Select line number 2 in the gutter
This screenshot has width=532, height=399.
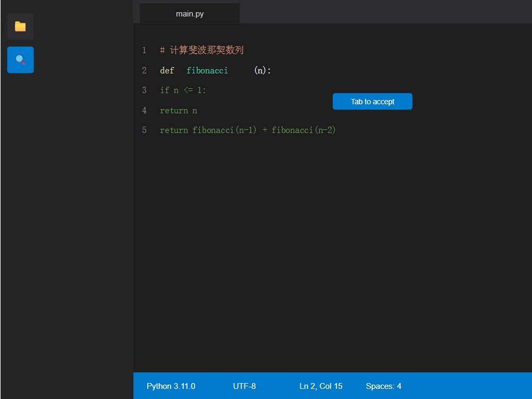click(144, 71)
